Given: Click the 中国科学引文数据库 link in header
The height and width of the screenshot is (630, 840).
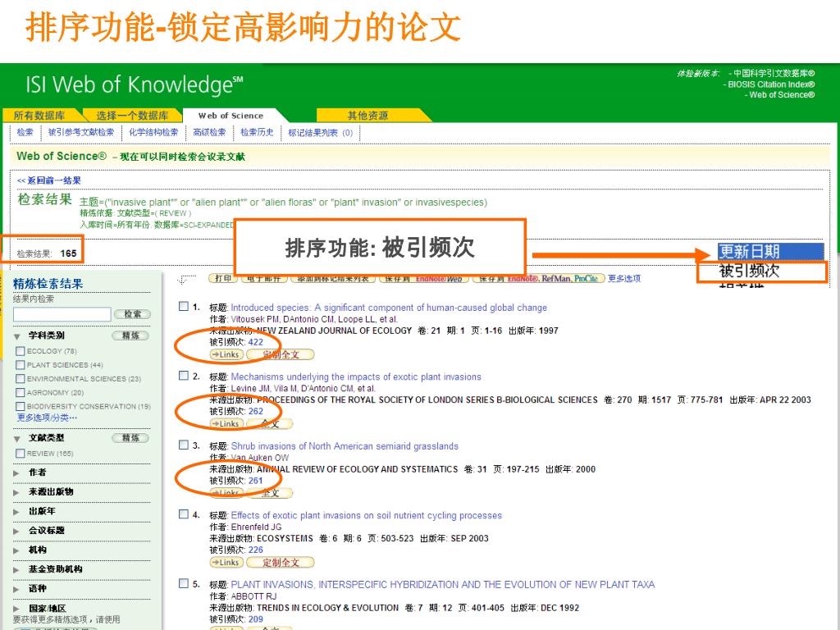Looking at the screenshot, I should 774,73.
